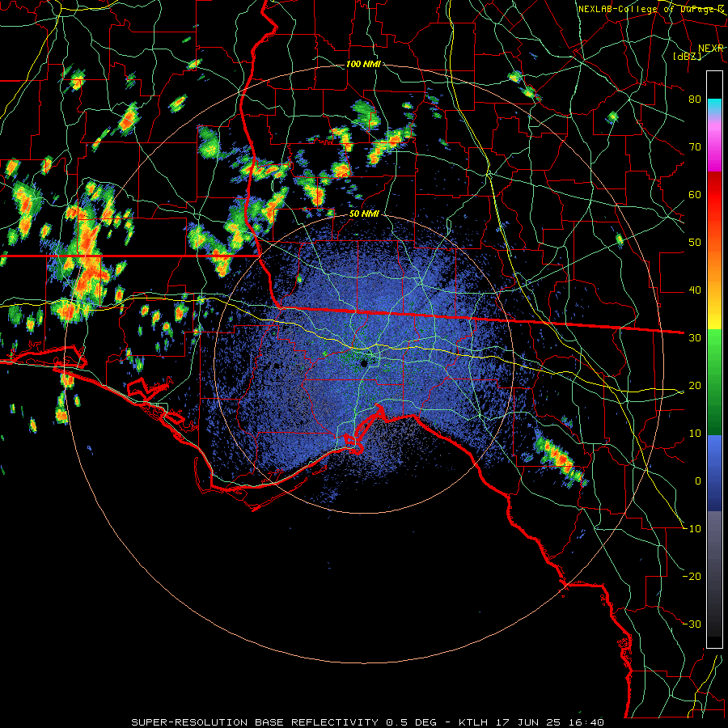Screen dimensions: 728x728
Task: Click the [dBZ] unit label
Action: [x=688, y=56]
